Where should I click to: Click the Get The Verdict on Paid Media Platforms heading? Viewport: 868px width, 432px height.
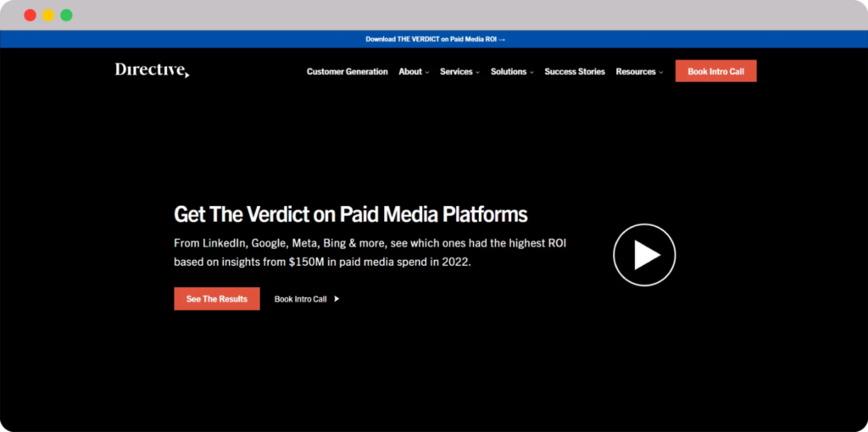coord(350,213)
